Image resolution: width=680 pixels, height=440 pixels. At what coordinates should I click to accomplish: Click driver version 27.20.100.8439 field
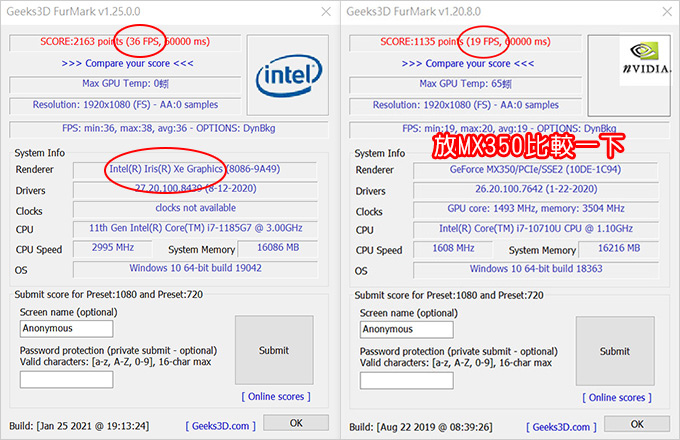point(195,189)
